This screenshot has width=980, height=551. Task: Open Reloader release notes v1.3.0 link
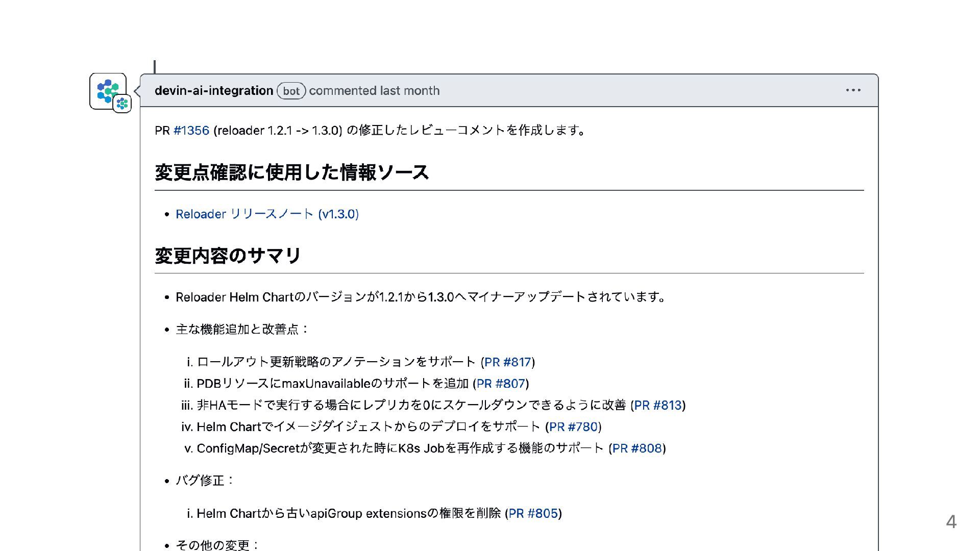267,214
